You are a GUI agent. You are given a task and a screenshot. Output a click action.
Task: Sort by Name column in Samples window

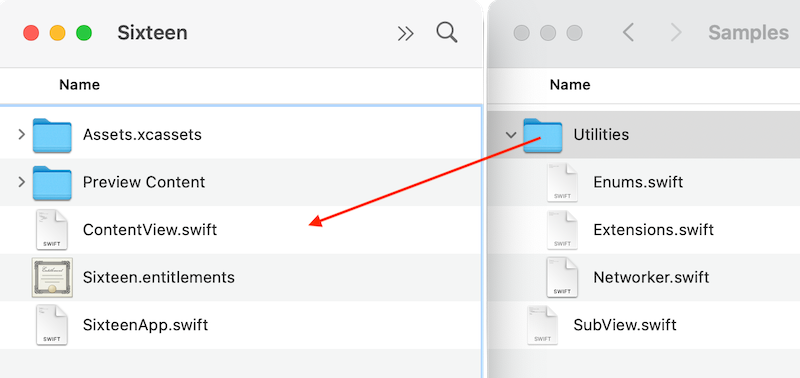pyautogui.click(x=570, y=85)
